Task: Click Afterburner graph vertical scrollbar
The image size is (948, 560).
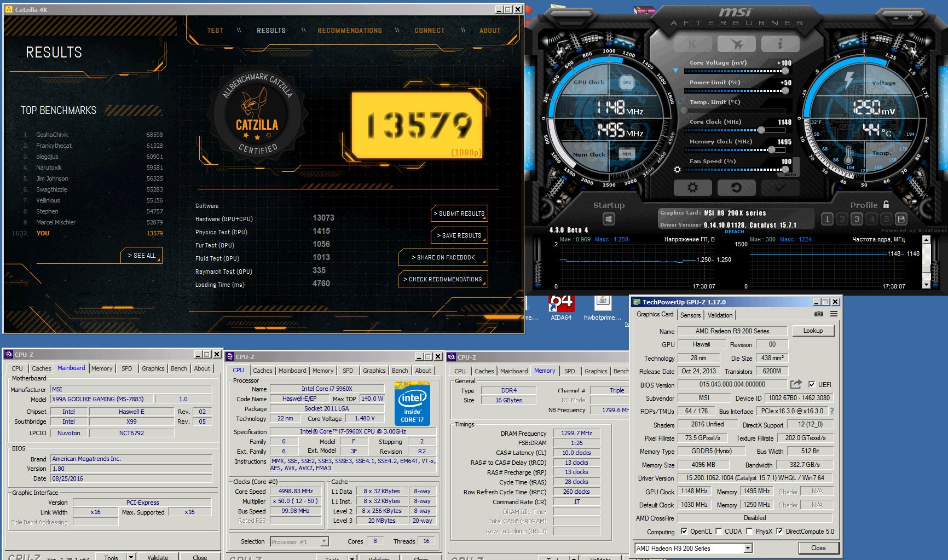Action: click(926, 262)
